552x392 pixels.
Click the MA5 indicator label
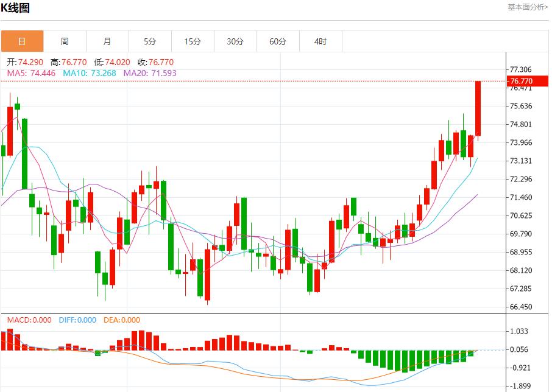point(31,73)
